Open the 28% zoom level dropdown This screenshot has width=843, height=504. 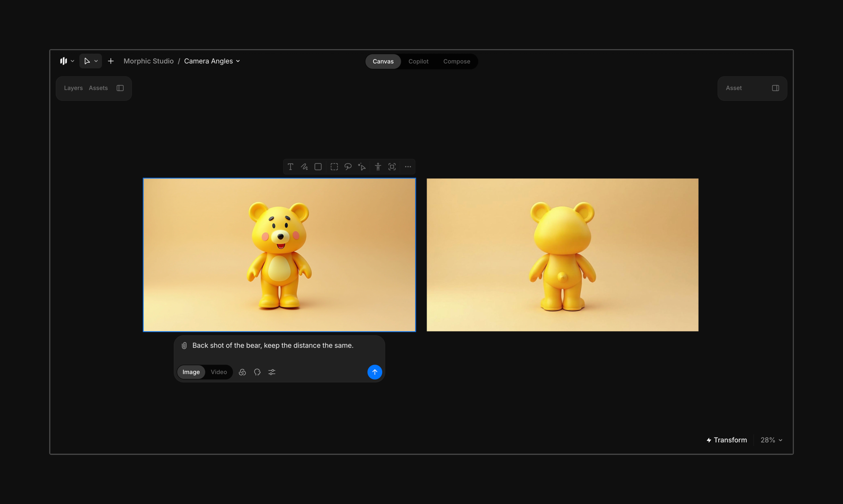pos(772,440)
